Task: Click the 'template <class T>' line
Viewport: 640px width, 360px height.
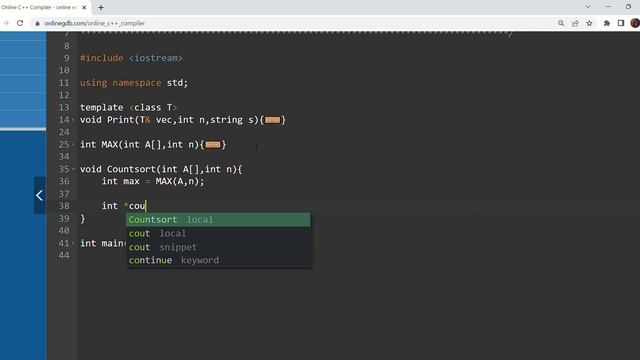Action: [x=129, y=107]
